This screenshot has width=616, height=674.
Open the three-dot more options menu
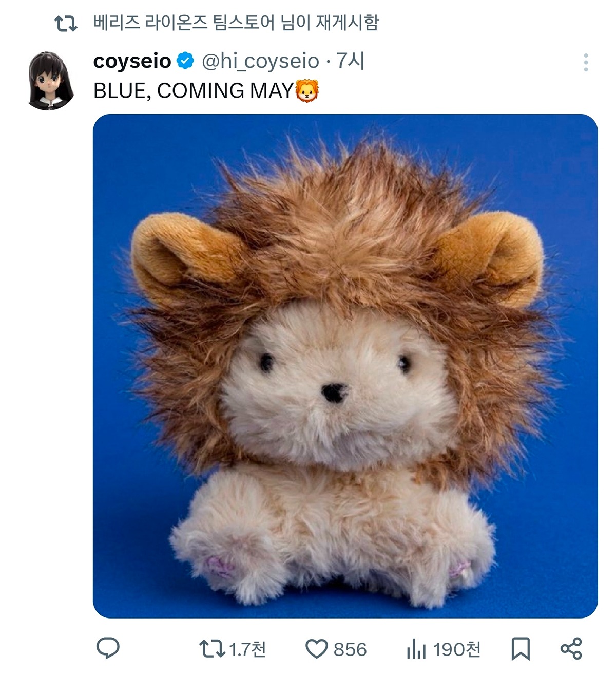point(586,63)
